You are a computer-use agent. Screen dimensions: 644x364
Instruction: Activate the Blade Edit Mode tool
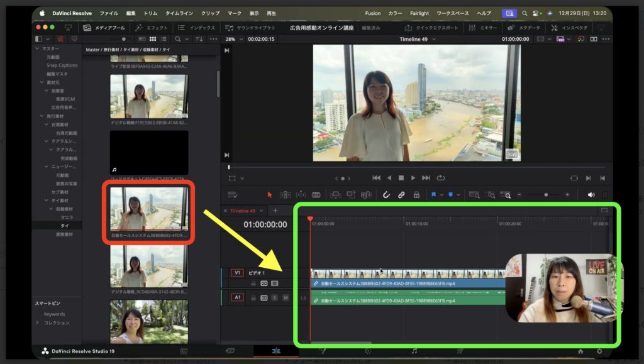coord(316,195)
